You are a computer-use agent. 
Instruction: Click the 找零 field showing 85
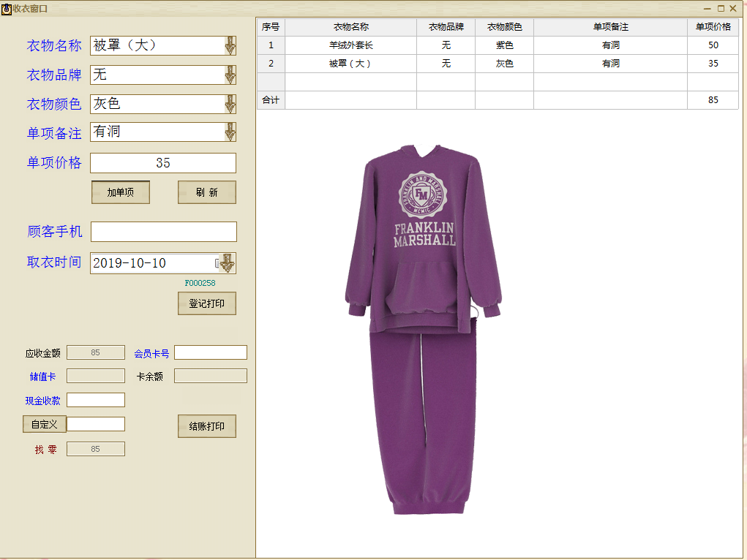pyautogui.click(x=96, y=449)
